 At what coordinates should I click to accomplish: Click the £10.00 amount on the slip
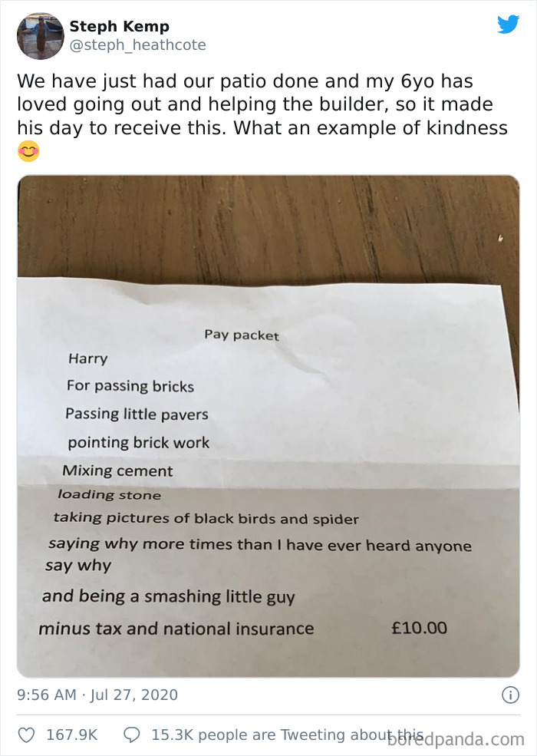click(x=420, y=627)
